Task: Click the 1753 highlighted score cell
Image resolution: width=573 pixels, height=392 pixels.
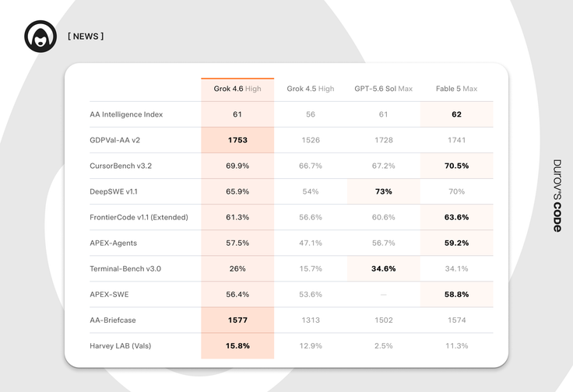Action: coord(237,140)
